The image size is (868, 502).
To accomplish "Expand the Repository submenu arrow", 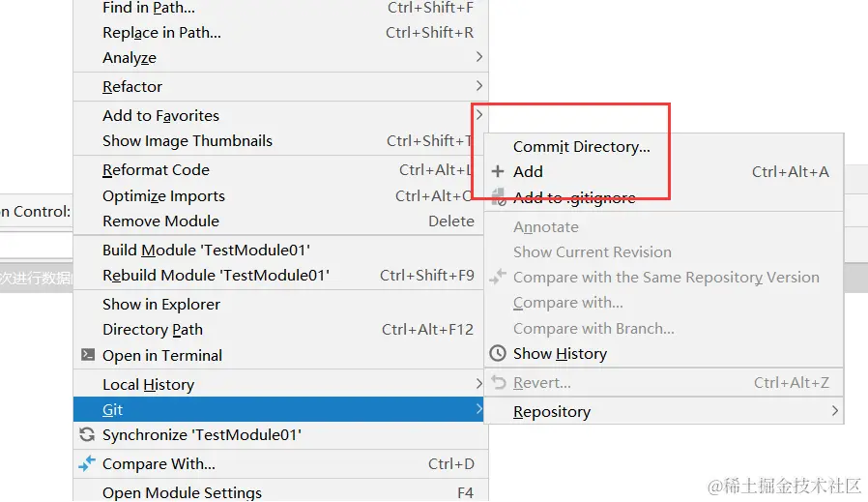I will tap(835, 411).
